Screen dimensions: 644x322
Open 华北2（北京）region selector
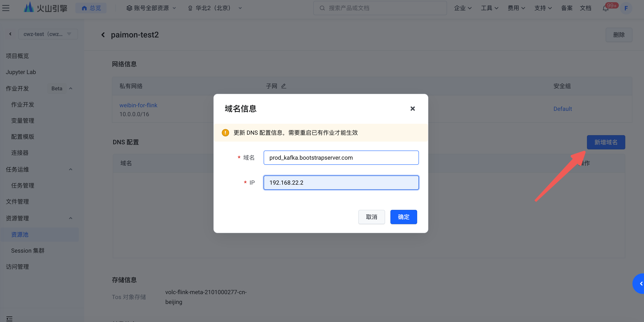(x=215, y=8)
